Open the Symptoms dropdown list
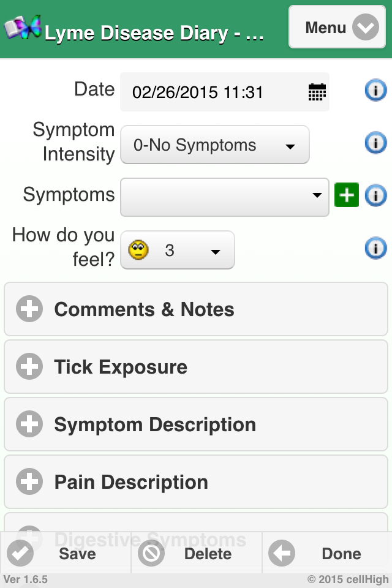 click(x=224, y=197)
